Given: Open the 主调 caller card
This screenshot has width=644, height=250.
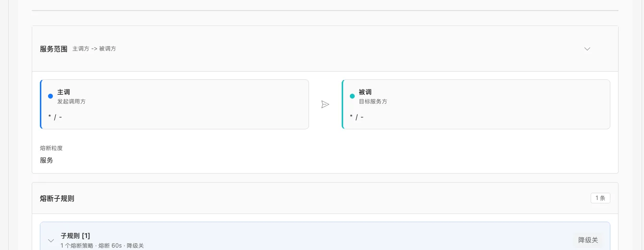Looking at the screenshot, I should tap(174, 104).
